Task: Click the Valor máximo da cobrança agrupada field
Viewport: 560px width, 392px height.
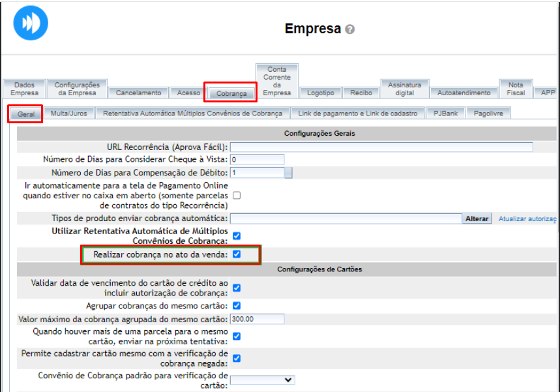Action: point(257,319)
